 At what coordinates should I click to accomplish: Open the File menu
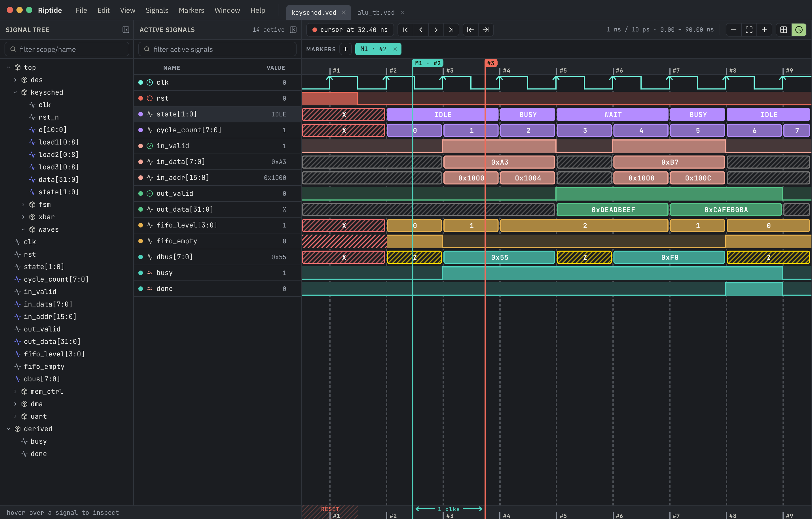click(81, 10)
